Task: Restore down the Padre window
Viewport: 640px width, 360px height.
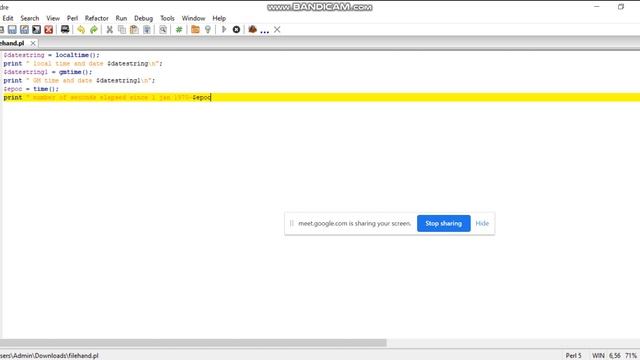Action: [621, 7]
